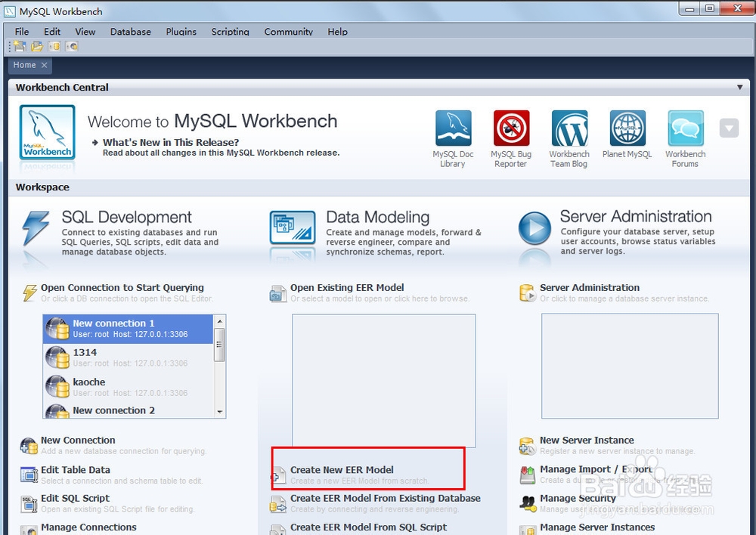Screen dimensions: 756x535
Task: Close the Home tab
Action: click(45, 65)
